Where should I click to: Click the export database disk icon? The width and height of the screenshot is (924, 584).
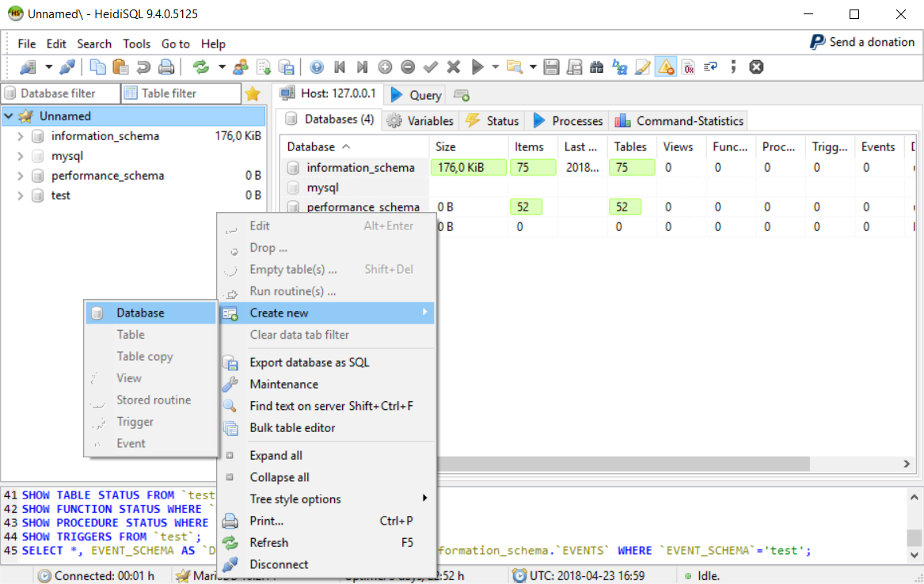[x=287, y=67]
